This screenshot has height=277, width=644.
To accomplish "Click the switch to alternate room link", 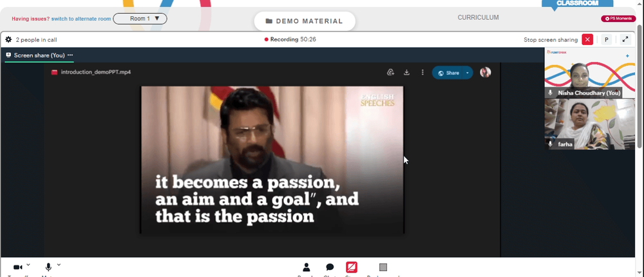I will pyautogui.click(x=81, y=19).
